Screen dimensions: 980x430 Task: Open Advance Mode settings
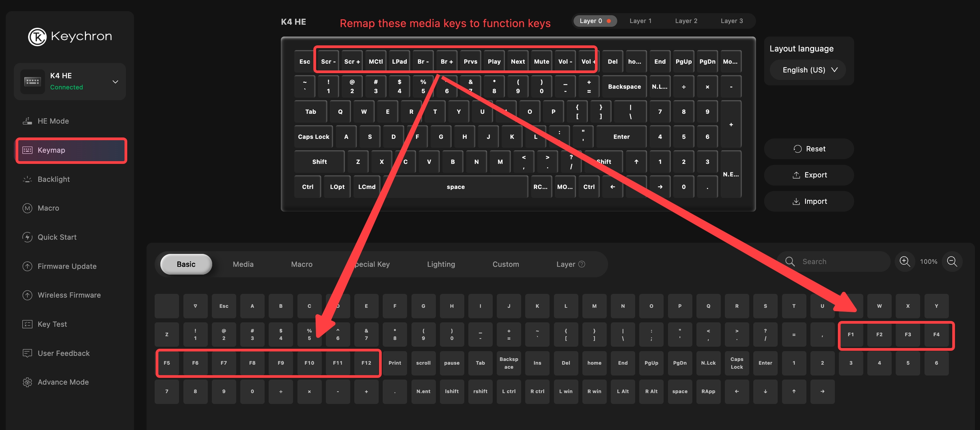pos(63,382)
